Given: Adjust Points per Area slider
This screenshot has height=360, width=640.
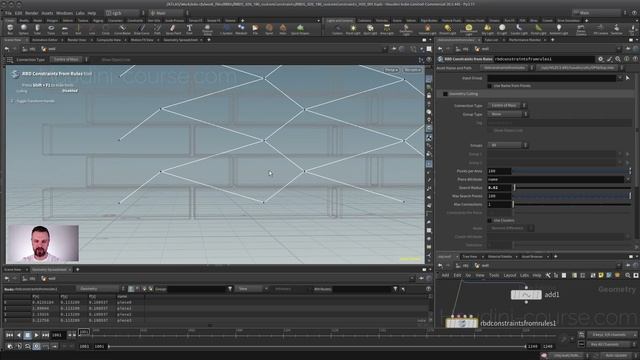Looking at the screenshot, I should pos(571,171).
